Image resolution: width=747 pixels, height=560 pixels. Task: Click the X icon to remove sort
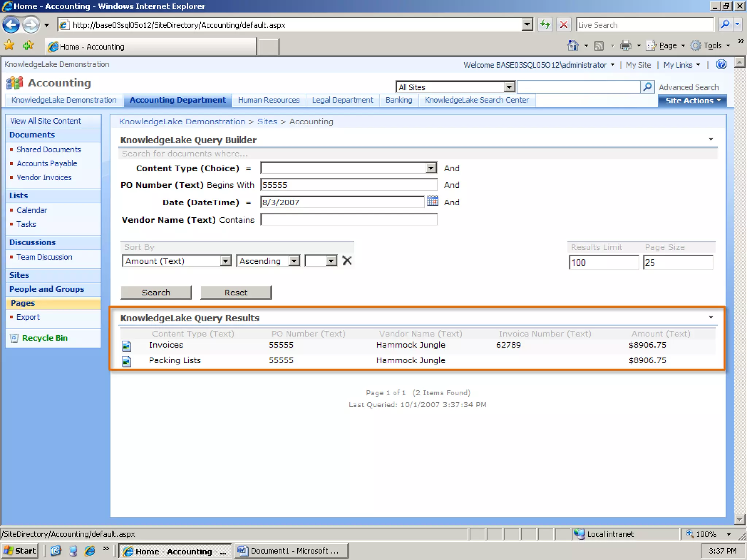(x=347, y=261)
